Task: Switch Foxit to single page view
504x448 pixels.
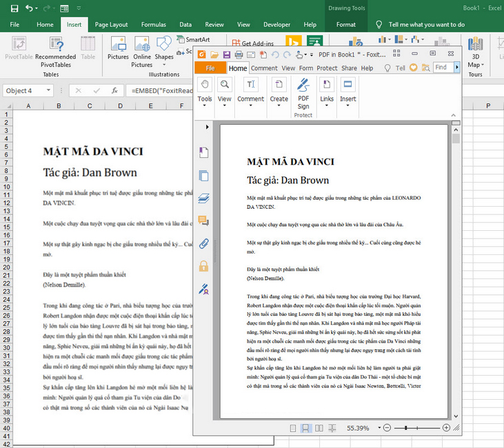Action: pyautogui.click(x=293, y=428)
